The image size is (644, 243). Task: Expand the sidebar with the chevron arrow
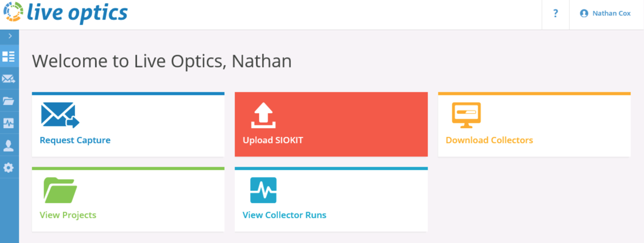pyautogui.click(x=10, y=36)
